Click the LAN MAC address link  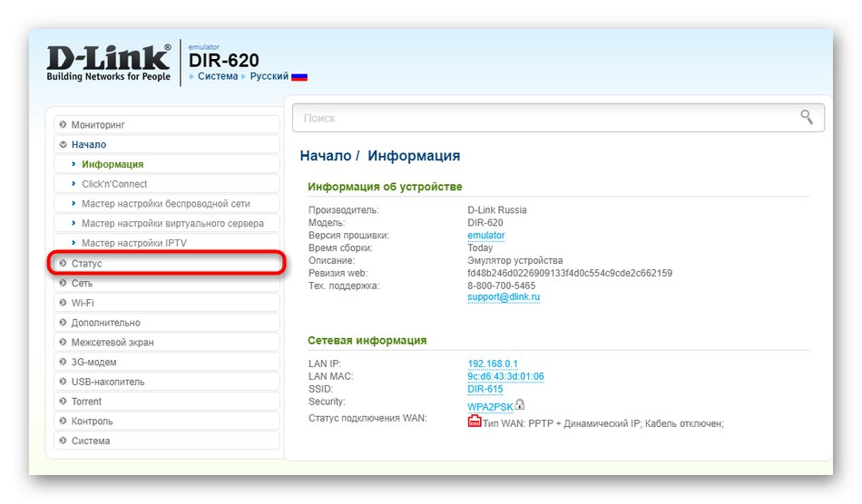[x=505, y=376]
